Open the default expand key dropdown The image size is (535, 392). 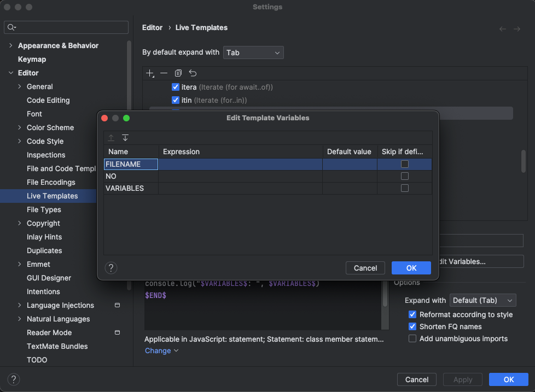pyautogui.click(x=253, y=52)
